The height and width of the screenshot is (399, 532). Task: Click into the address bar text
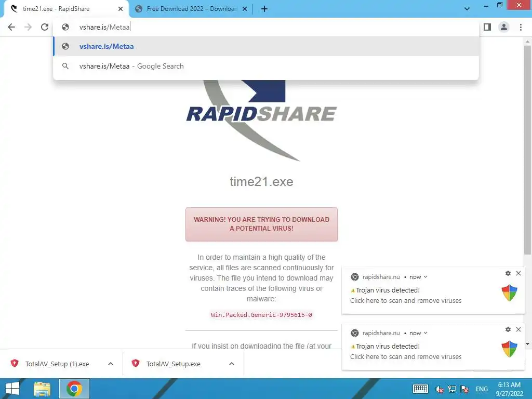point(104,27)
